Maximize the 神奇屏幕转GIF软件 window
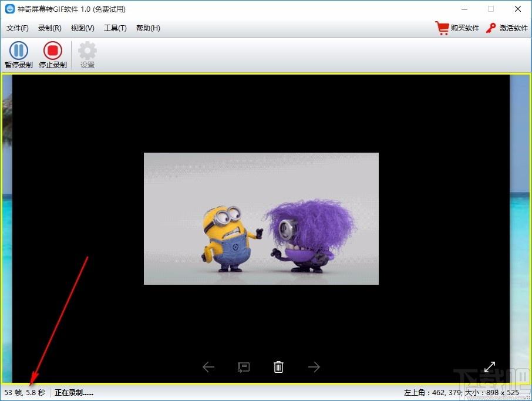 [491, 9]
